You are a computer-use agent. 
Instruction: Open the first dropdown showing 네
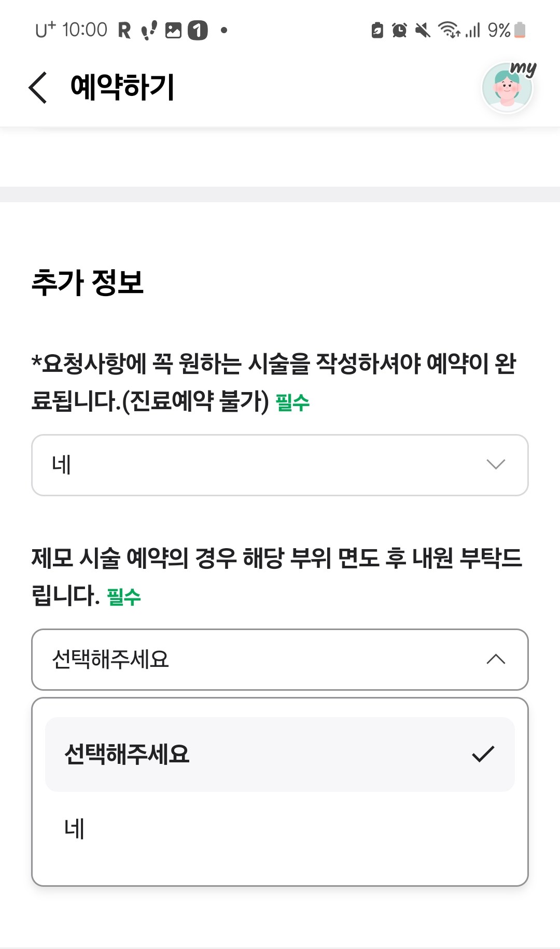pos(280,465)
